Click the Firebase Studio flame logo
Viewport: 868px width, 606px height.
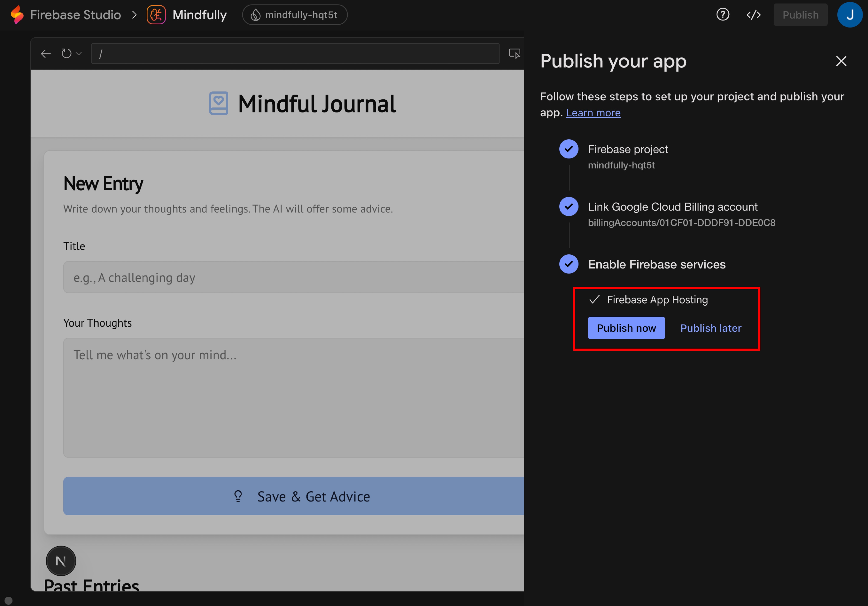click(x=17, y=14)
